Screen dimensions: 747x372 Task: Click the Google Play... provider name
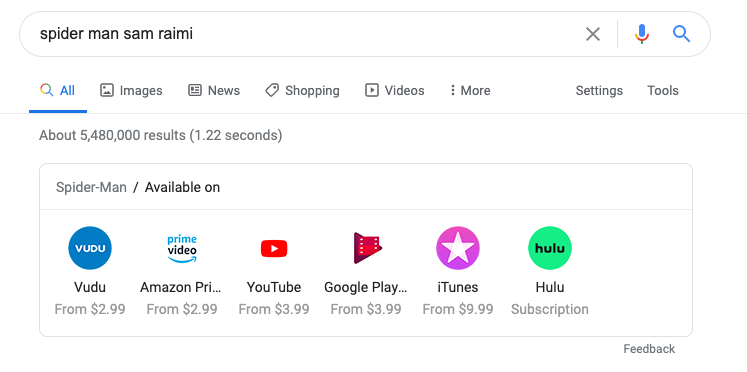pos(366,287)
